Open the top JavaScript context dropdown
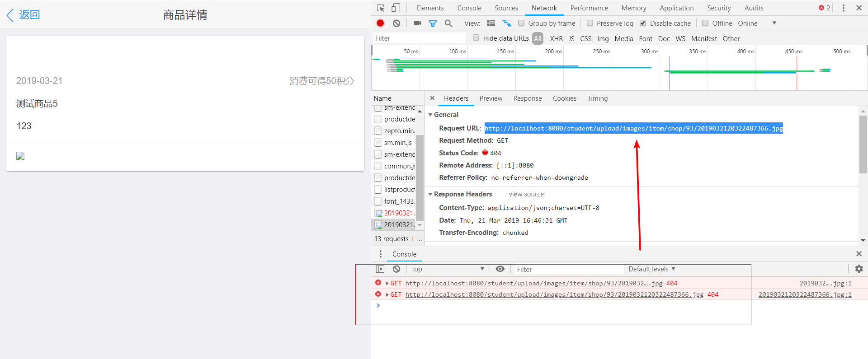This screenshot has width=868, height=359. click(x=448, y=269)
